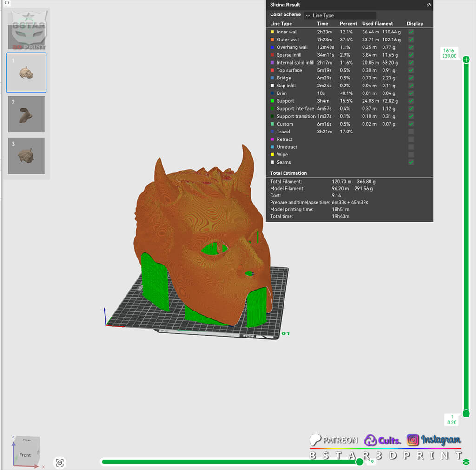Viewport: 476px width, 470px height.
Task: Enable Wipe display checkbox
Action: [x=411, y=154]
